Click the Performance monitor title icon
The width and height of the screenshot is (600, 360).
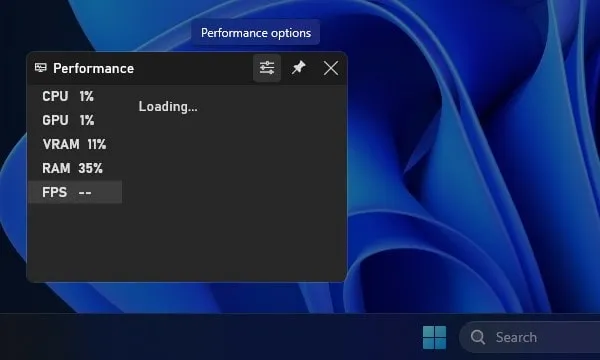(x=41, y=68)
